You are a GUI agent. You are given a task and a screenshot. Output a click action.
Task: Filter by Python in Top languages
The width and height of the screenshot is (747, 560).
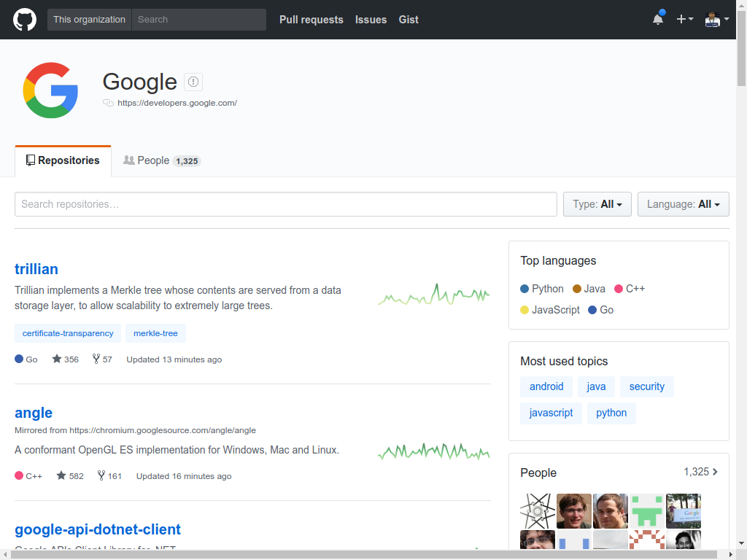click(x=542, y=289)
